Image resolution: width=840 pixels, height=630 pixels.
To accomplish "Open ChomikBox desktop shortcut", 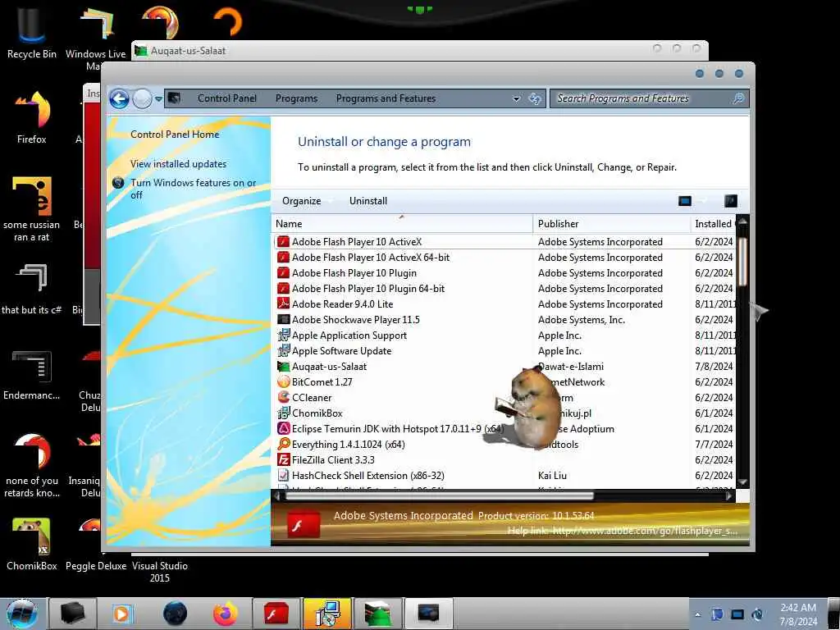I will click(x=32, y=543).
